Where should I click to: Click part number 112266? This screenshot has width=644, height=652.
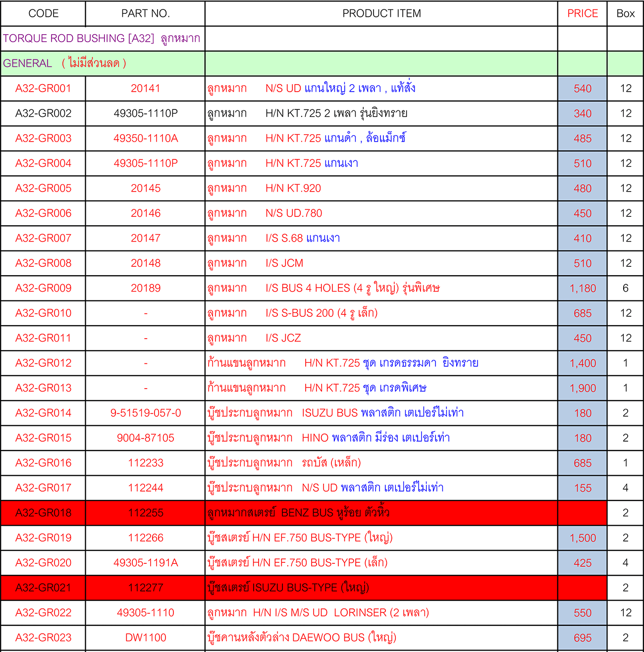(146, 538)
